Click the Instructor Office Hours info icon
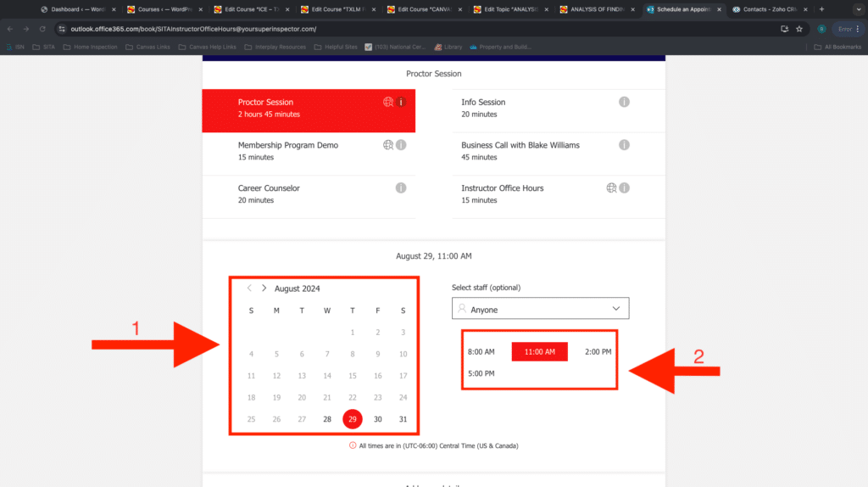The width and height of the screenshot is (868, 487). click(x=624, y=188)
